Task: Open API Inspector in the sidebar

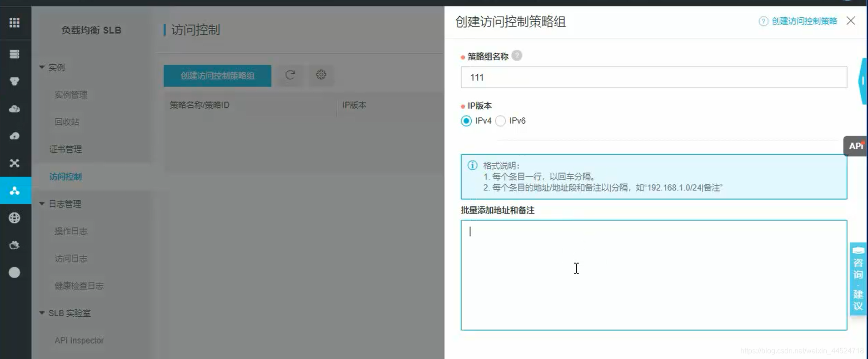Action: point(79,340)
